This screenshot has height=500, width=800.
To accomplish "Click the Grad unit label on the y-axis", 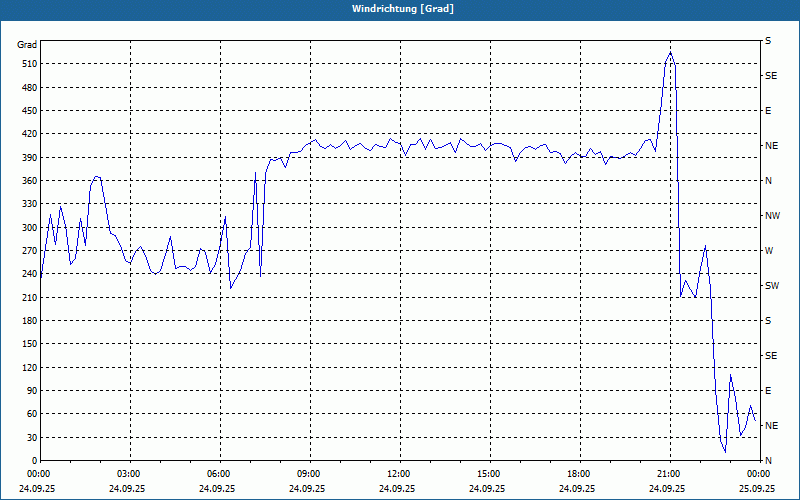I will pyautogui.click(x=27, y=45).
